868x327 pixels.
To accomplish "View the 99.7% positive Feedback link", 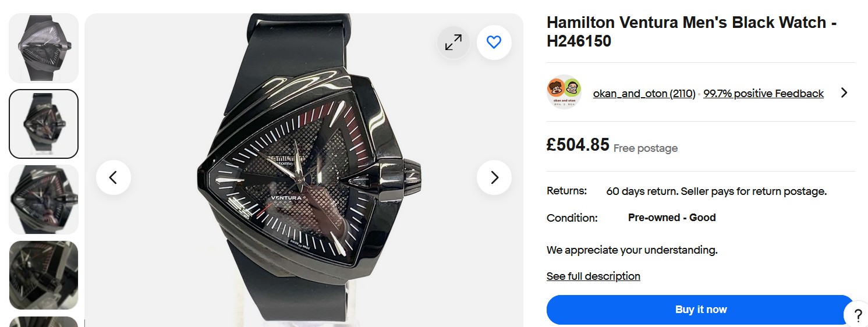I will (x=763, y=94).
